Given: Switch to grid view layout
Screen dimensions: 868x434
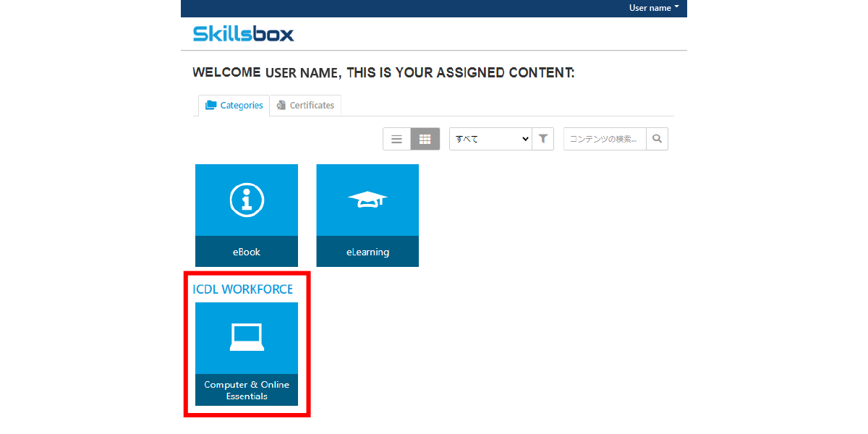Looking at the screenshot, I should [x=425, y=139].
